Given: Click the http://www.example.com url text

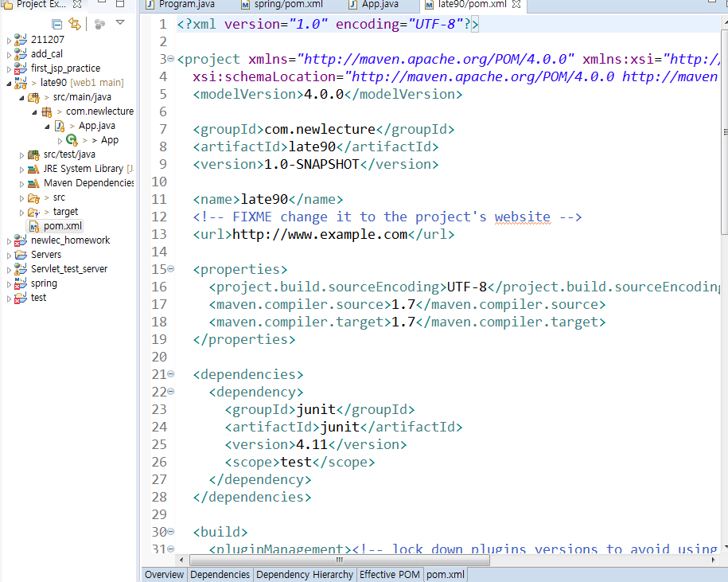Looking at the screenshot, I should (x=319, y=234).
